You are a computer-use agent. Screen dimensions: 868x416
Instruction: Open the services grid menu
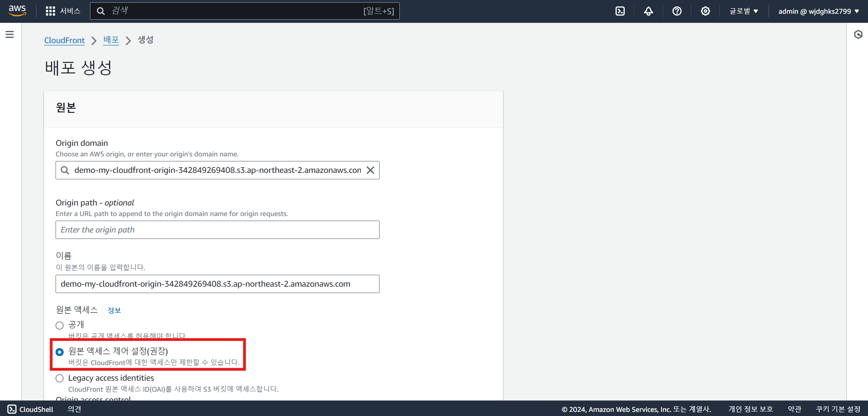pos(50,11)
